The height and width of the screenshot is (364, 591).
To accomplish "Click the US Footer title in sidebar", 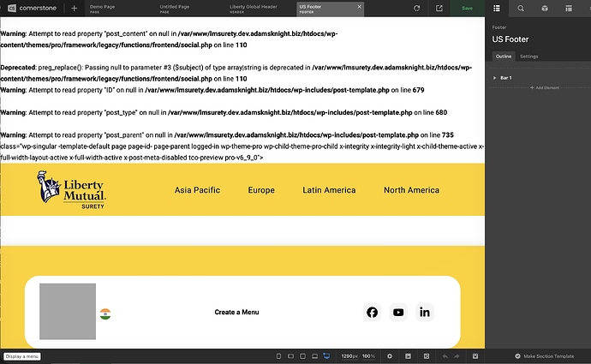I will (510, 39).
